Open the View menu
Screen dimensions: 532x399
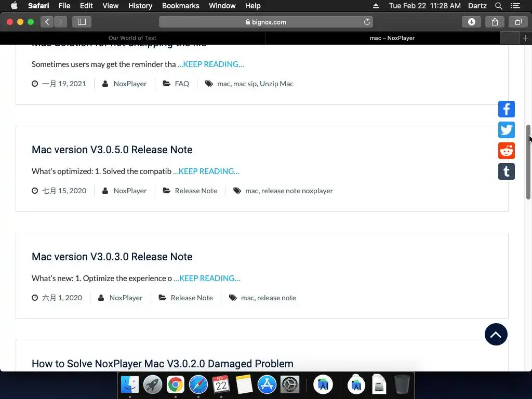[110, 6]
